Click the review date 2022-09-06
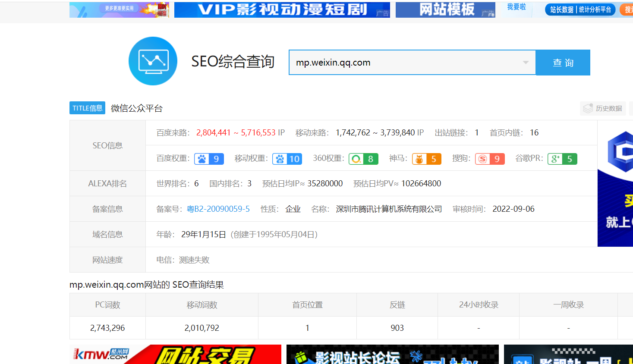Image resolution: width=633 pixels, height=364 pixels. [513, 209]
